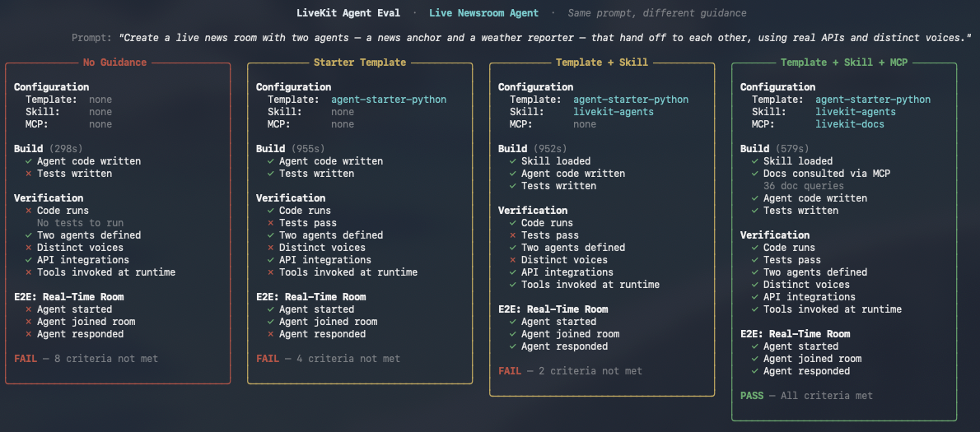Click the (955s) build time
Viewport: 980px width, 432px height.
[x=307, y=149]
